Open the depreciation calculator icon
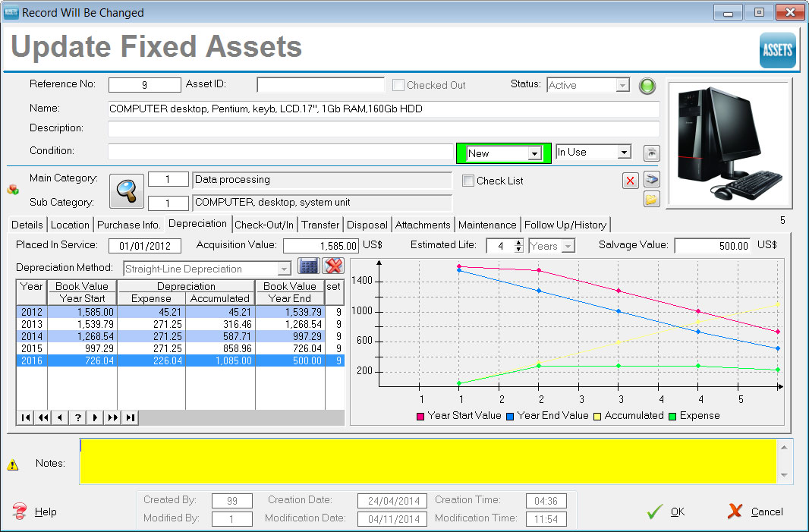The image size is (809, 532). click(x=308, y=266)
